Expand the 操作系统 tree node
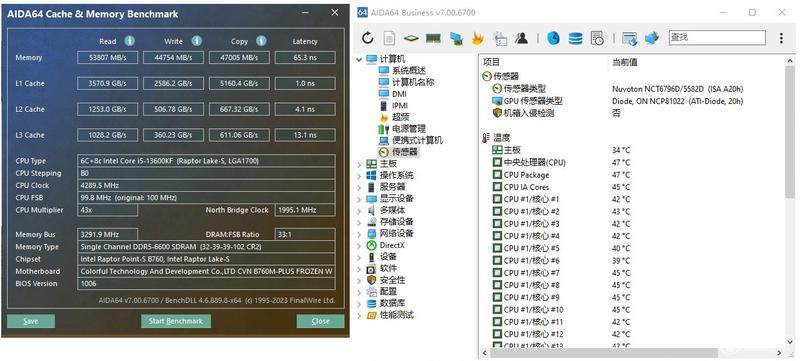The height and width of the screenshot is (361, 800). (x=359, y=175)
